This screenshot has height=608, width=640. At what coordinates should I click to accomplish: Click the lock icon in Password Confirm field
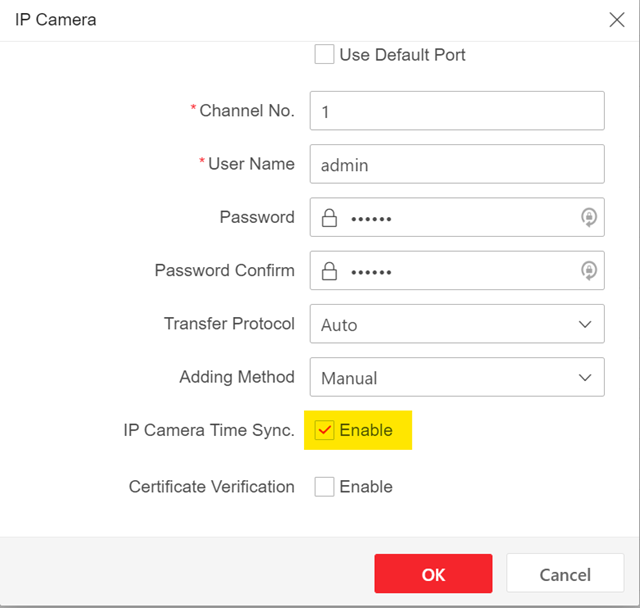[x=329, y=271]
